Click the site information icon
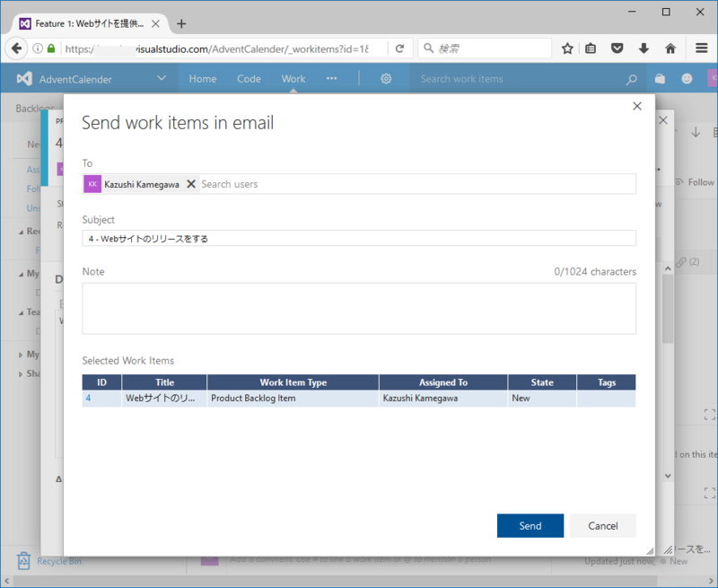The width and height of the screenshot is (718, 588). 38,48
